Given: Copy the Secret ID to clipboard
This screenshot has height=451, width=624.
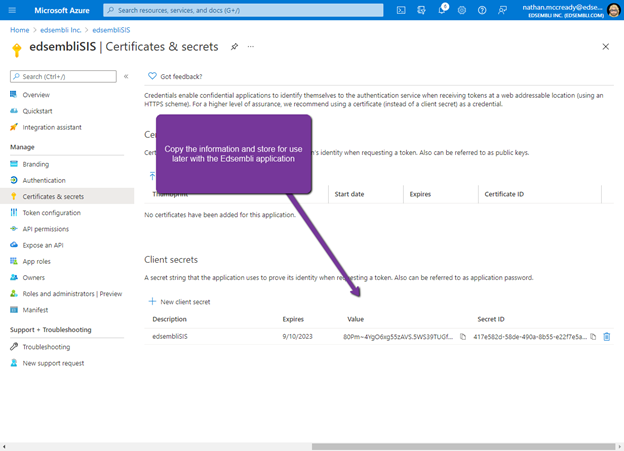Looking at the screenshot, I should 593,337.
